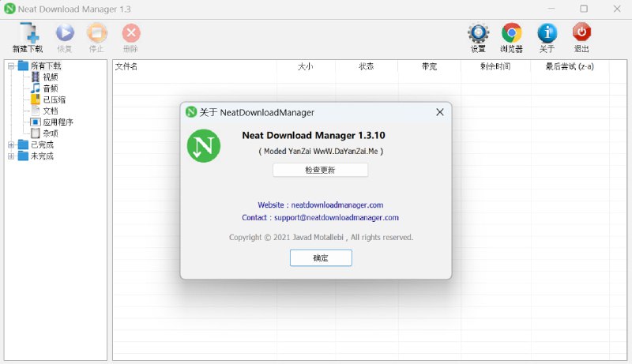Click the Unfinished (未完成) folder icon
Screen dimensions: 632x364
23,156
